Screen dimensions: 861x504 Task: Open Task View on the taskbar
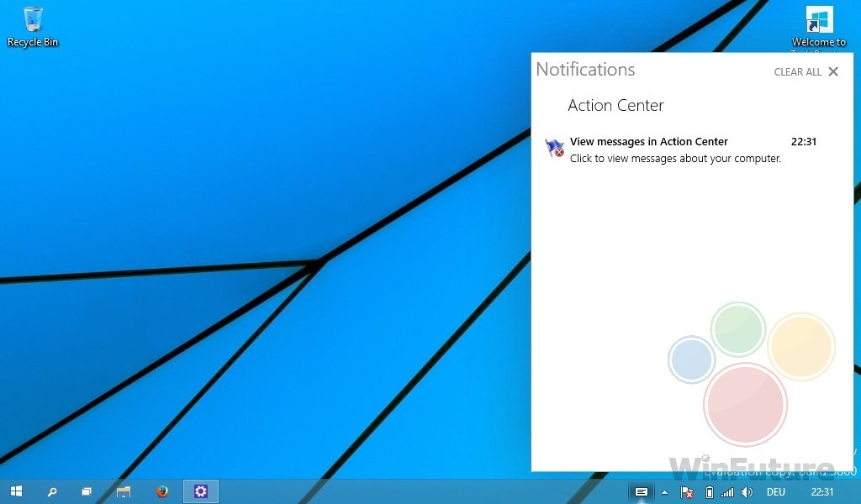[x=86, y=491]
